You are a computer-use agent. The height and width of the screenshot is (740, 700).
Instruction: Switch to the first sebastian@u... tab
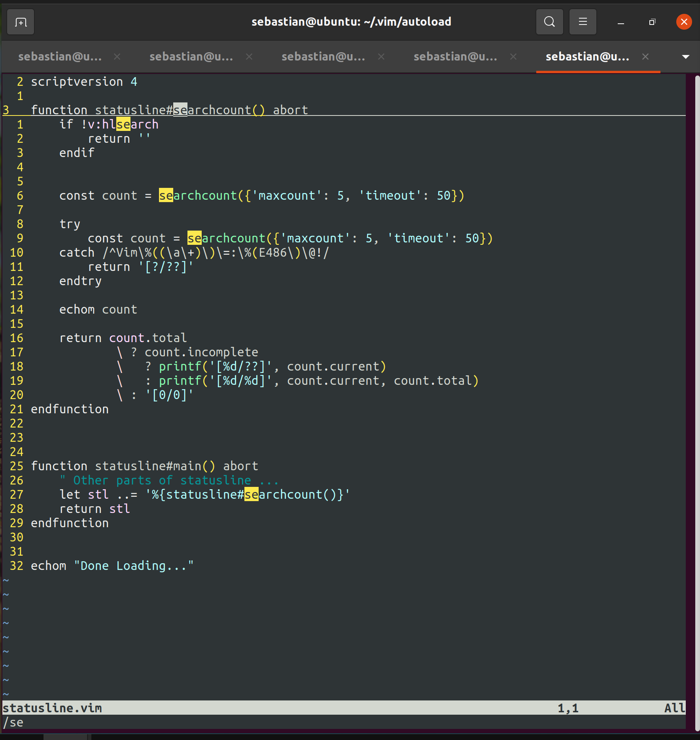[60, 57]
